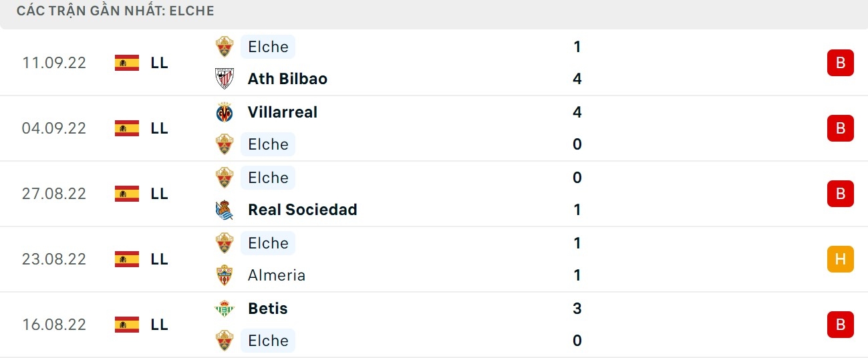Click orange H badge for Almeria match
The image size is (868, 358).
click(x=840, y=259)
